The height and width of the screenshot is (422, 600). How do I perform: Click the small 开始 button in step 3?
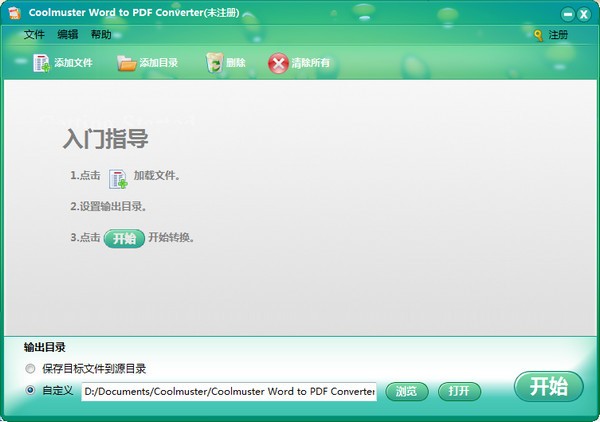click(124, 238)
